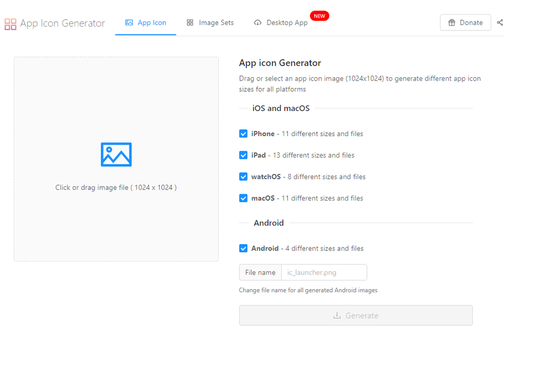Click the image placeholder icon in the drop area

point(115,154)
